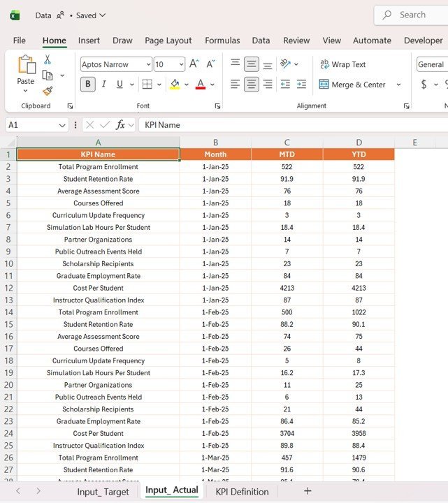This screenshot has width=448, height=503.
Task: Add a new sheet with plus button
Action: coord(308,492)
